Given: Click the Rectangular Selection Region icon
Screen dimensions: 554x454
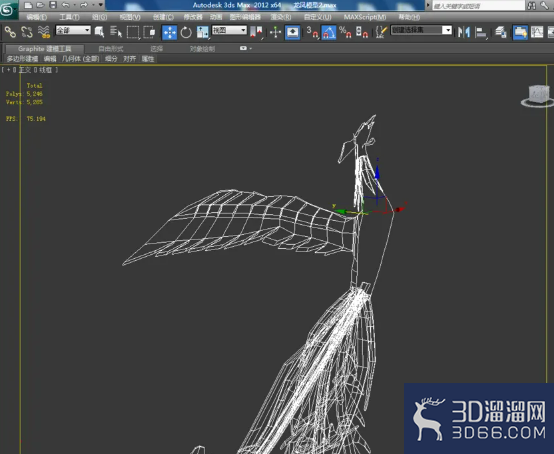Looking at the screenshot, I should tap(133, 32).
